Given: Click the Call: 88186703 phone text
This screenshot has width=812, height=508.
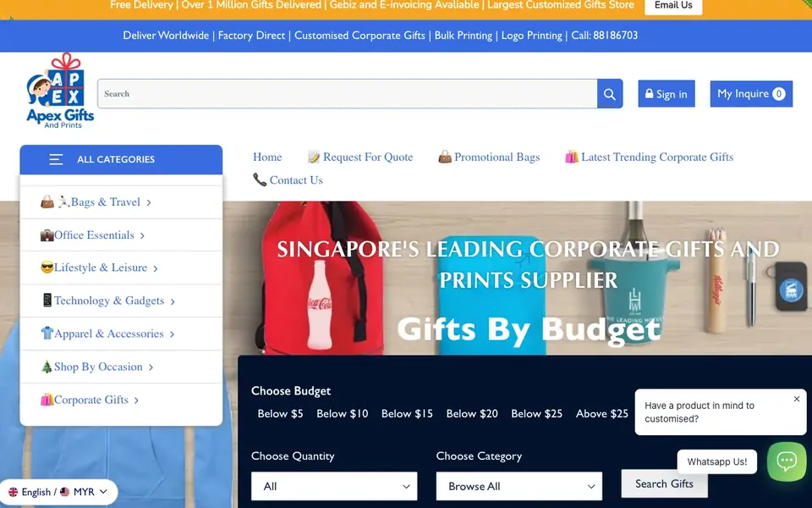Looking at the screenshot, I should click(x=604, y=36).
